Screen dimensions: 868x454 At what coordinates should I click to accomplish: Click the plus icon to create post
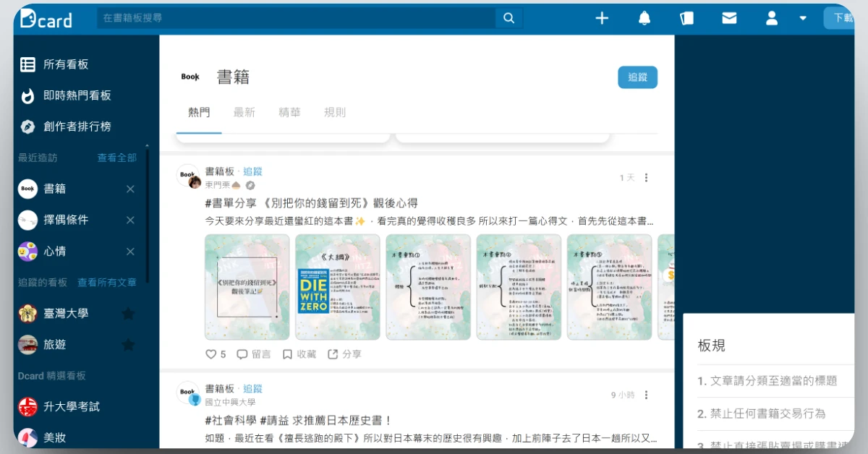[x=602, y=18]
